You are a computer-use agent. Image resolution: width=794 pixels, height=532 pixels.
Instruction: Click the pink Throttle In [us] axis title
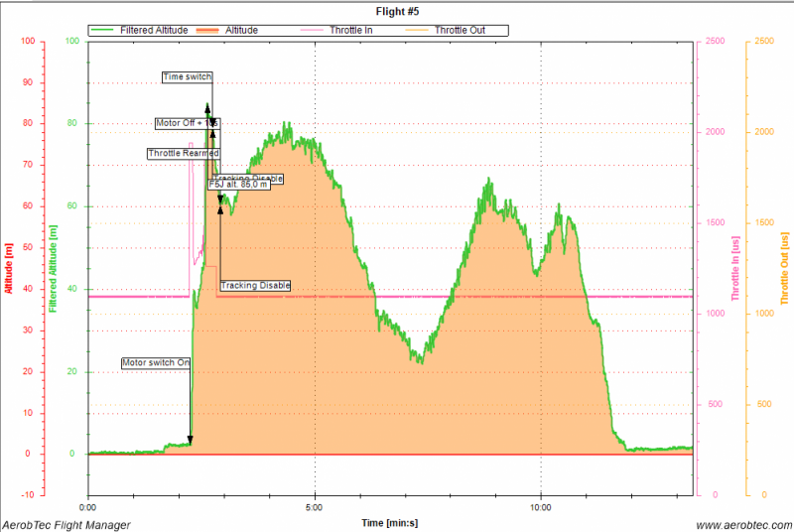[735, 267]
